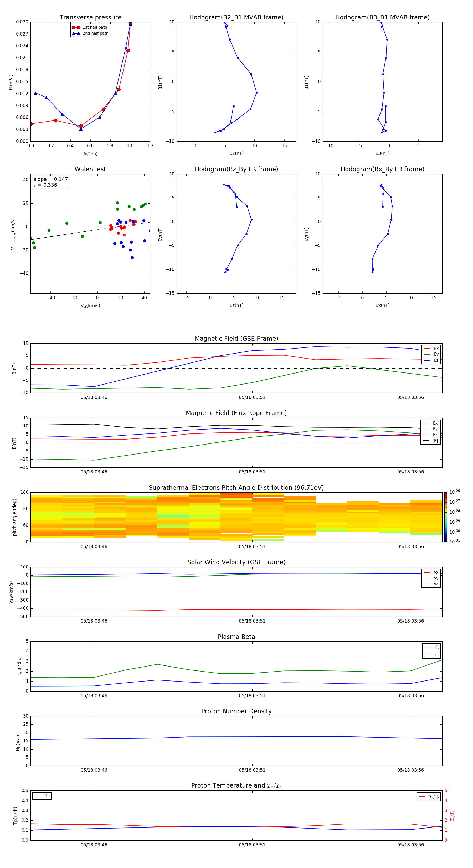Click the 'Plasma Beta' plot title

click(236, 637)
